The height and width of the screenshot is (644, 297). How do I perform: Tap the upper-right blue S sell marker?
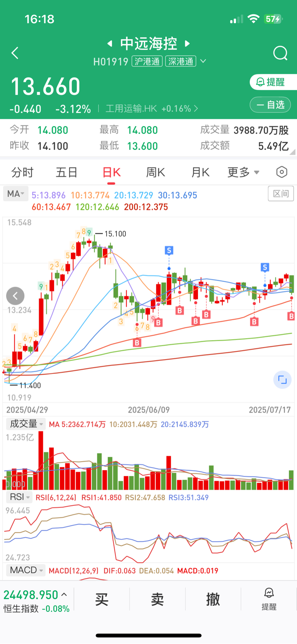(x=265, y=267)
